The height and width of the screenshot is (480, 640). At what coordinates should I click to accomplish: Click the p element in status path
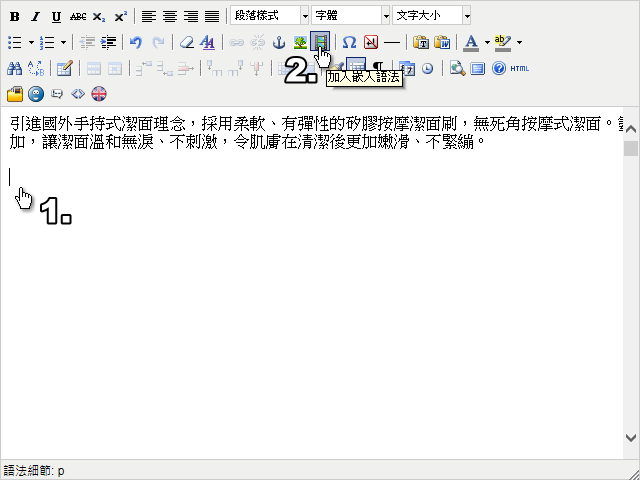pos(60,470)
